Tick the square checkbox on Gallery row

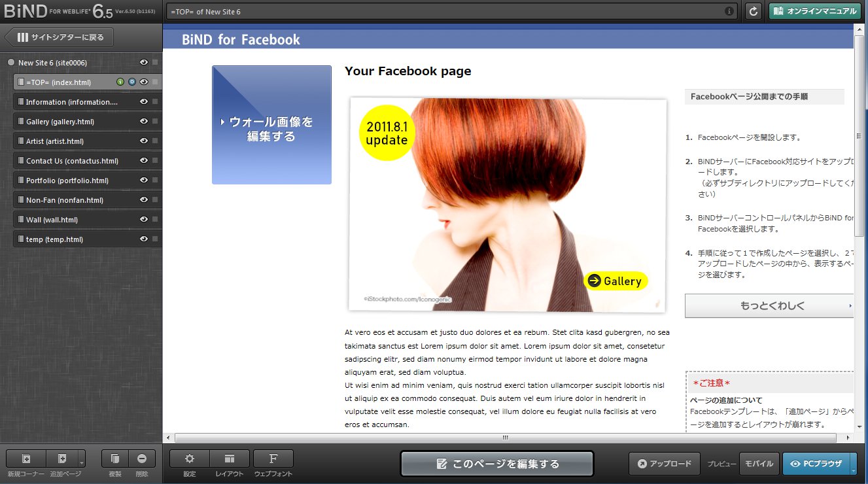click(x=155, y=121)
